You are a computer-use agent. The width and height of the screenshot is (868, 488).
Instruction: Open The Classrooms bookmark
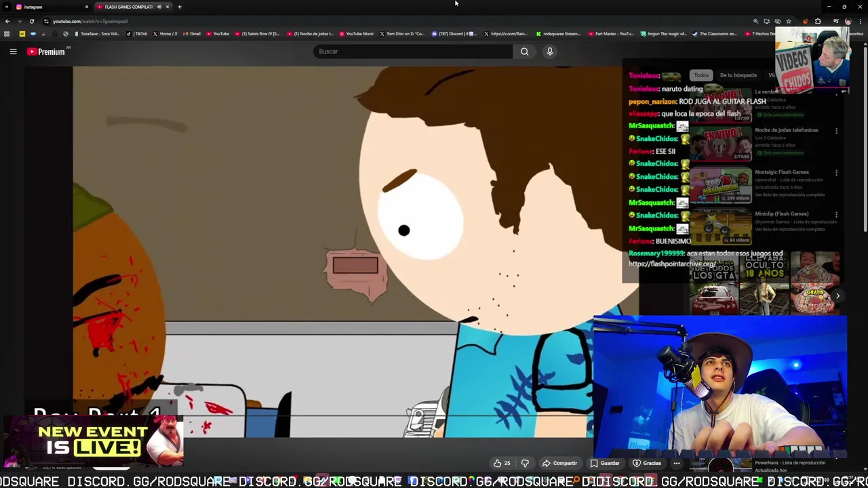pos(715,34)
